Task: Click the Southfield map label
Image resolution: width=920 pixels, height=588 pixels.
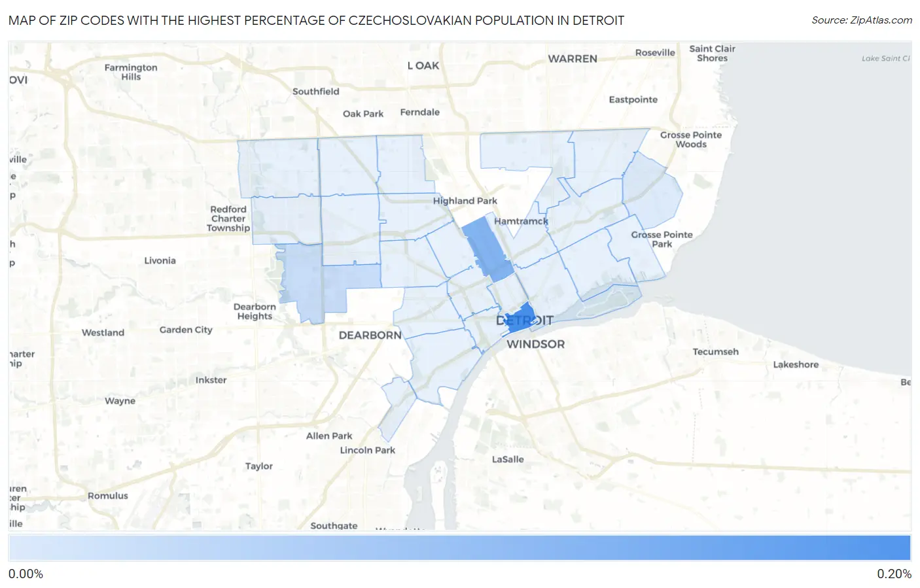Action: (316, 92)
